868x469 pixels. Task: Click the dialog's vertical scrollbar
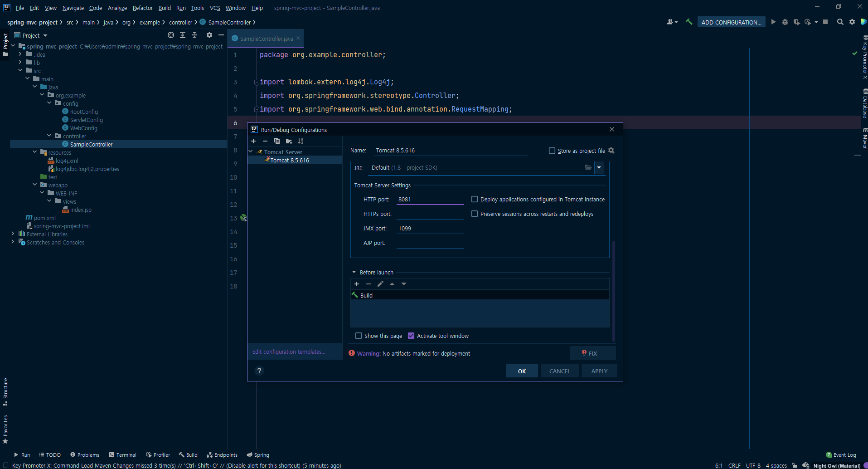point(614,290)
